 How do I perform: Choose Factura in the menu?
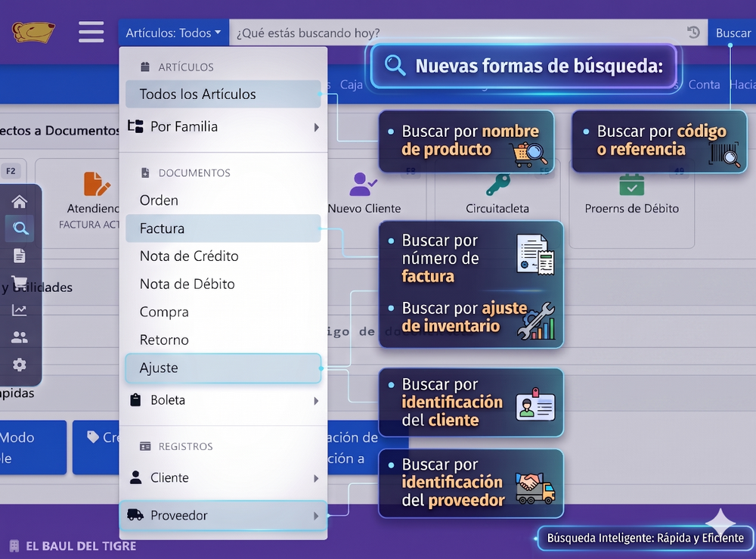click(223, 228)
